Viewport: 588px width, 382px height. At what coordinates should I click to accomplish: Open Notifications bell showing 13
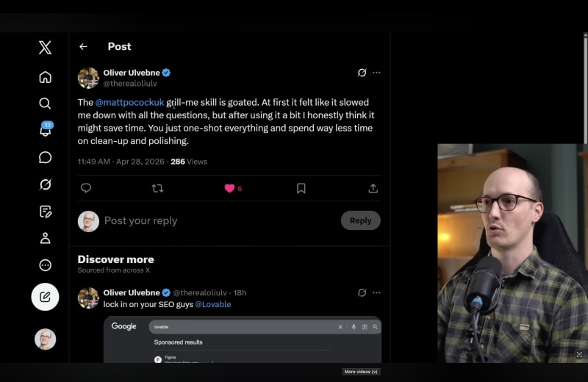pyautogui.click(x=46, y=130)
